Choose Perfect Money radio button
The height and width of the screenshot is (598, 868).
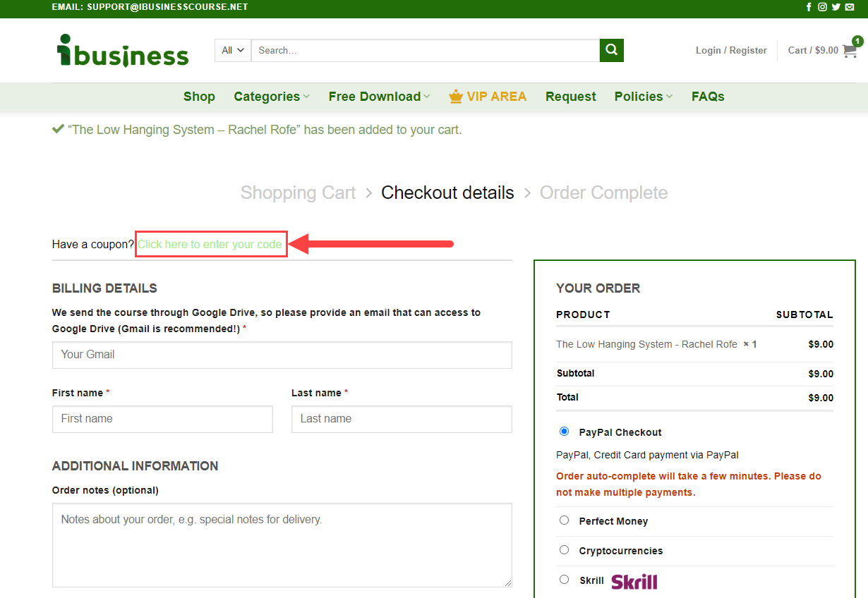coord(564,520)
